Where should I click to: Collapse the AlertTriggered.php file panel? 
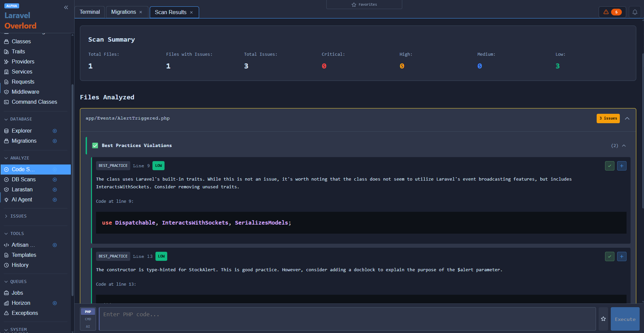pos(628,118)
